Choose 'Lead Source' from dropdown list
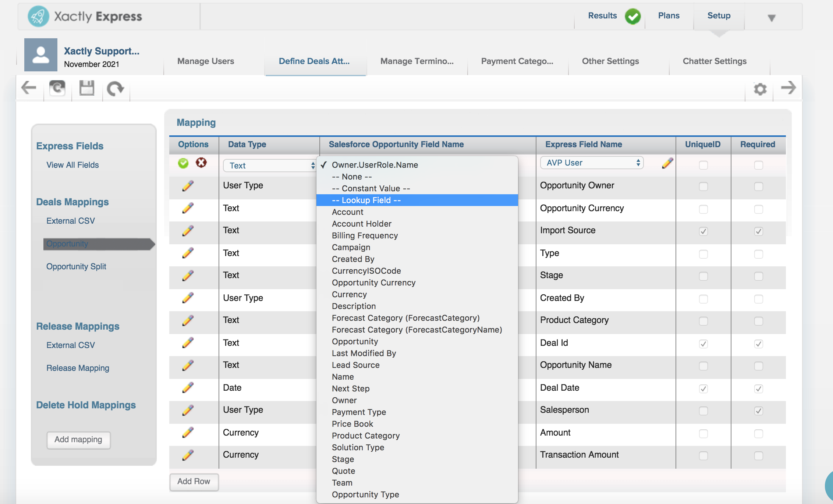Screen dimensions: 833x504 [x=417, y=365]
